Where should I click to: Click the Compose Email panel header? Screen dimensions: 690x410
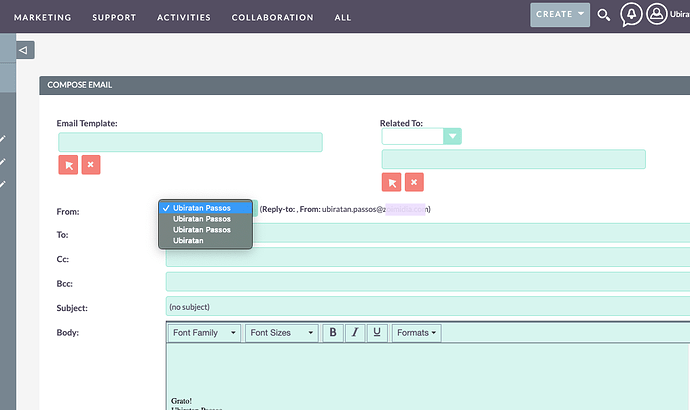364,85
